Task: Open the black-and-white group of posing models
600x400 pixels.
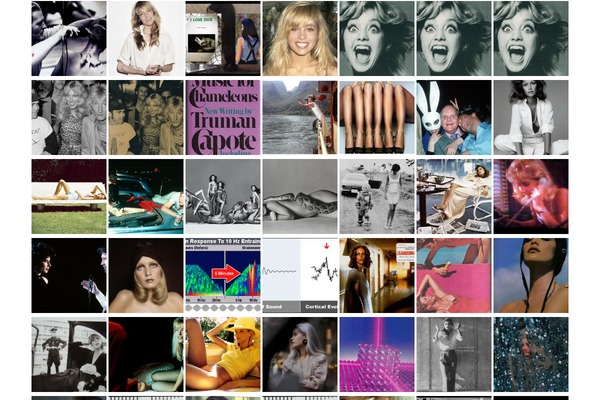Action: pos(223,196)
